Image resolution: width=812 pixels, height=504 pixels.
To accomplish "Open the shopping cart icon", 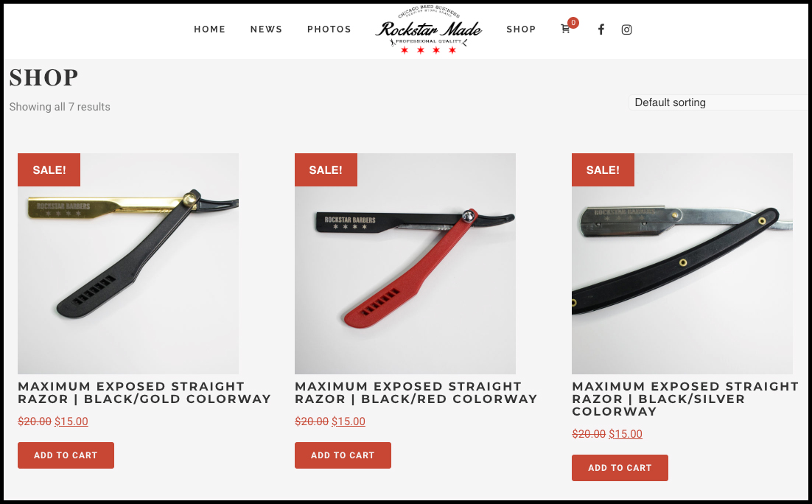I will [x=565, y=29].
